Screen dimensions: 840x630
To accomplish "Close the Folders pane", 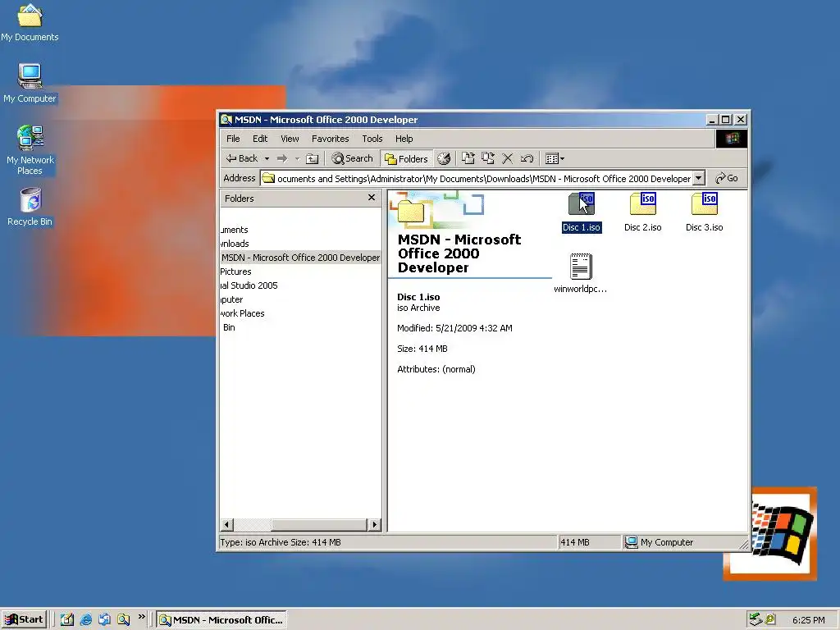I will (372, 198).
